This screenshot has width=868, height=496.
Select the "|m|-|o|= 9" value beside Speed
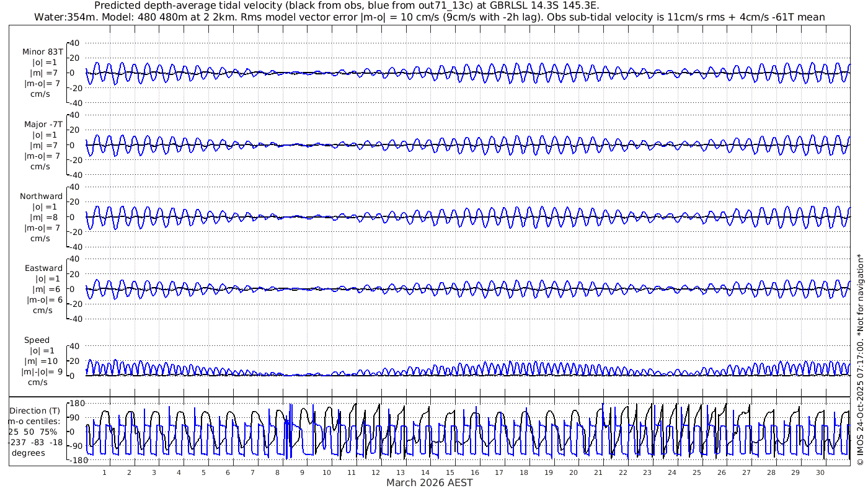click(x=43, y=372)
